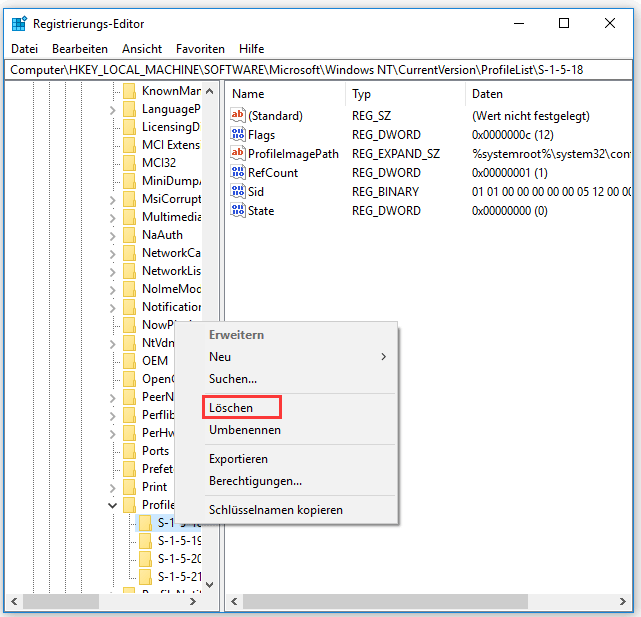Image resolution: width=641 pixels, height=617 pixels.
Task: Select the Print key label
Action: click(x=155, y=487)
